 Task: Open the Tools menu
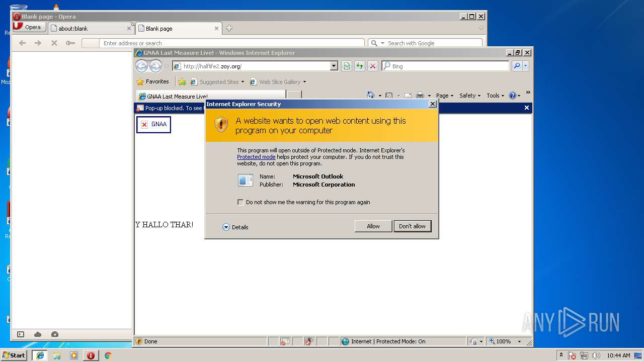[x=496, y=96]
